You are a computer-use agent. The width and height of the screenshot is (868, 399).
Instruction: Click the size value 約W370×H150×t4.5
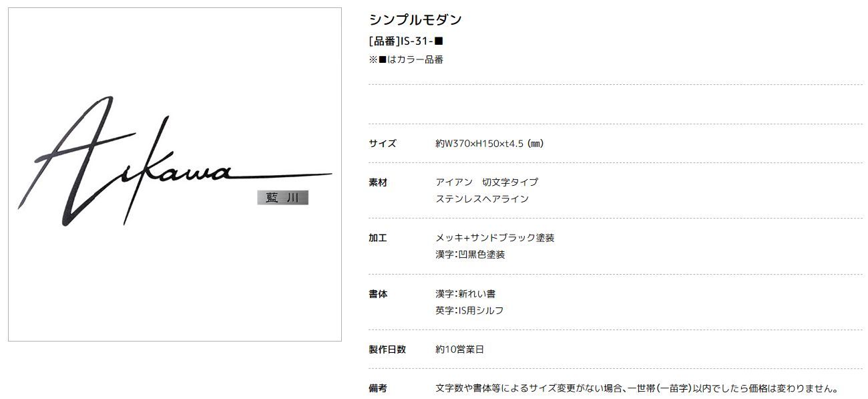click(x=489, y=143)
